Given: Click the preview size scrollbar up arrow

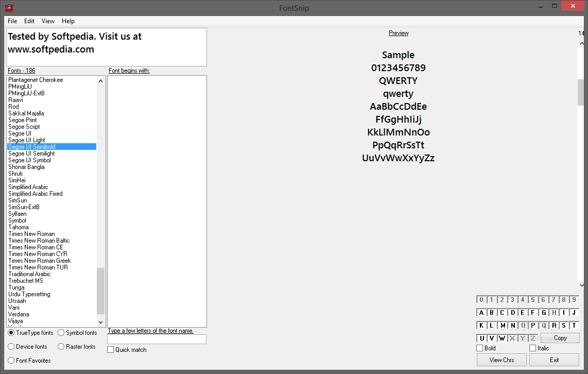Looking at the screenshot, I should point(582,43).
